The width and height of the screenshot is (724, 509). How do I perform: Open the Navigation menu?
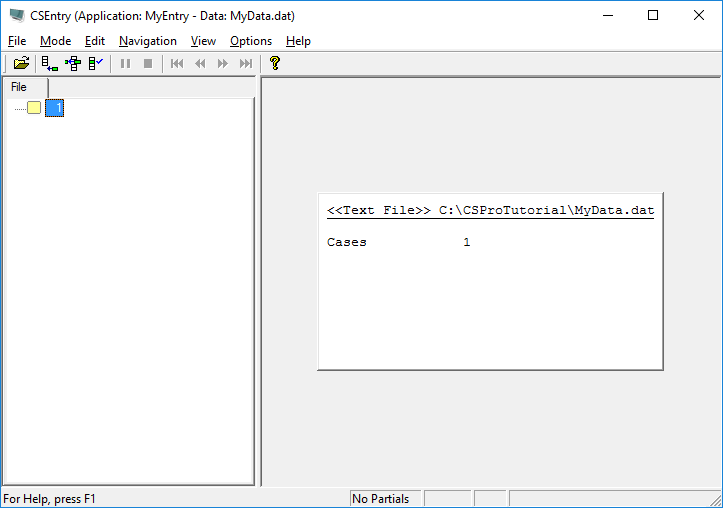pyautogui.click(x=147, y=41)
